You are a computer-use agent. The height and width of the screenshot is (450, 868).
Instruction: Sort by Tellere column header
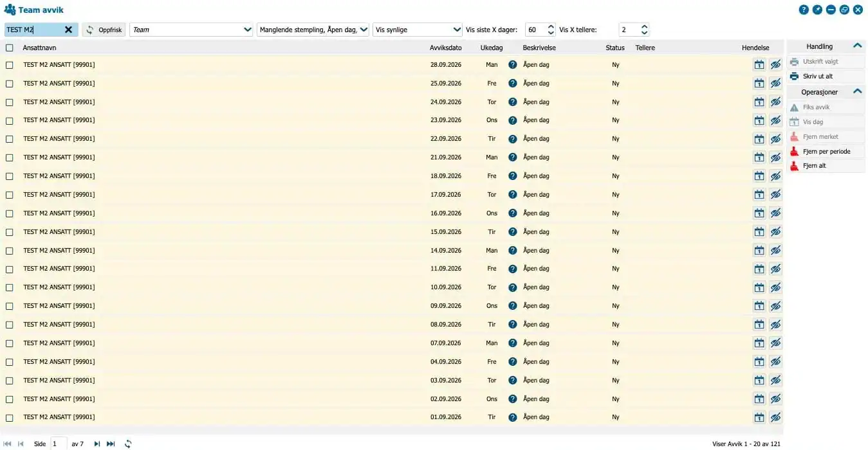[x=645, y=48]
